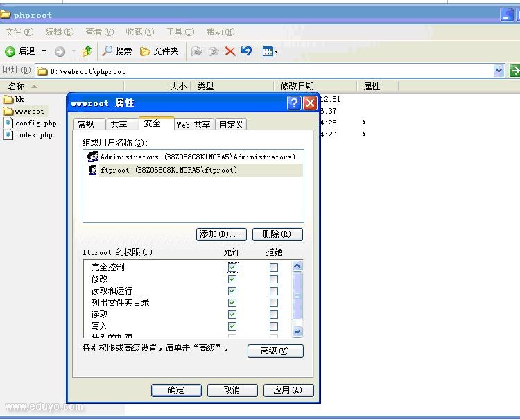
Task: Click the red Delete X toolbar icon
Action: (x=230, y=51)
